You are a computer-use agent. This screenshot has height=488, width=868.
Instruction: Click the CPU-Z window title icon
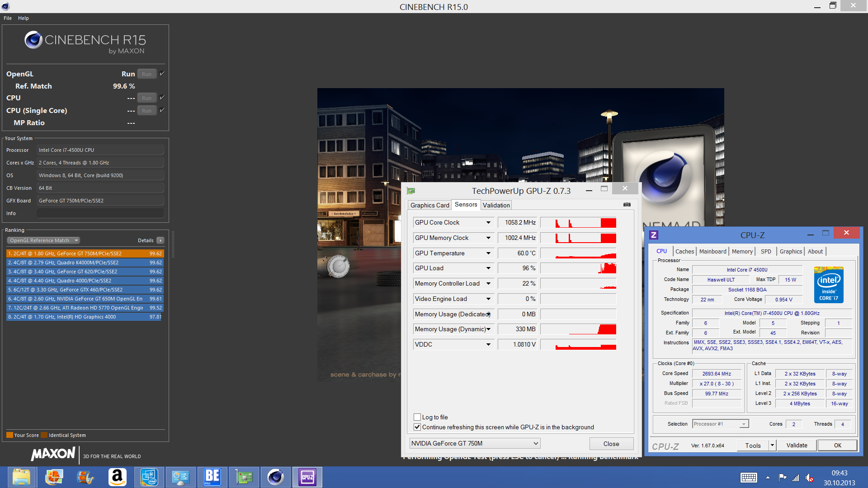[x=654, y=235]
